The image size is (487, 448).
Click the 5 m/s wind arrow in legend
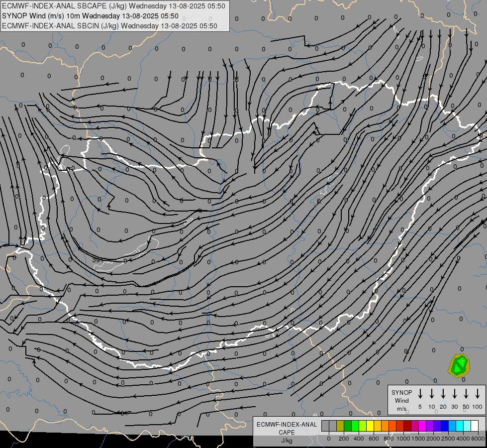420,393
